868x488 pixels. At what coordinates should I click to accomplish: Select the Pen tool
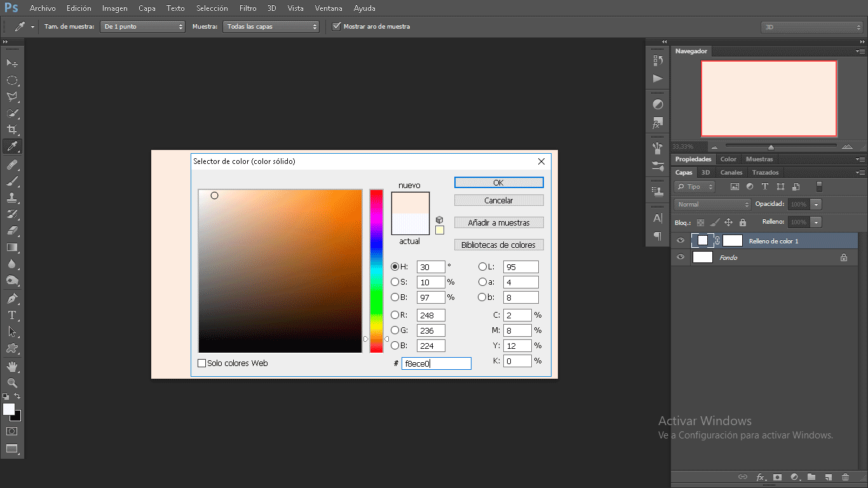tap(11, 298)
